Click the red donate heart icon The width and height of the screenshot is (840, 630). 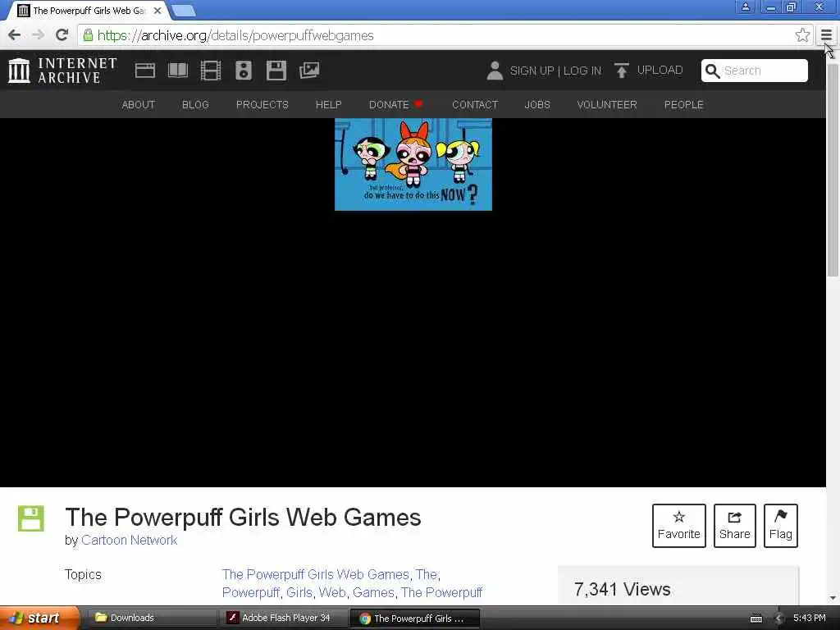[x=418, y=104]
